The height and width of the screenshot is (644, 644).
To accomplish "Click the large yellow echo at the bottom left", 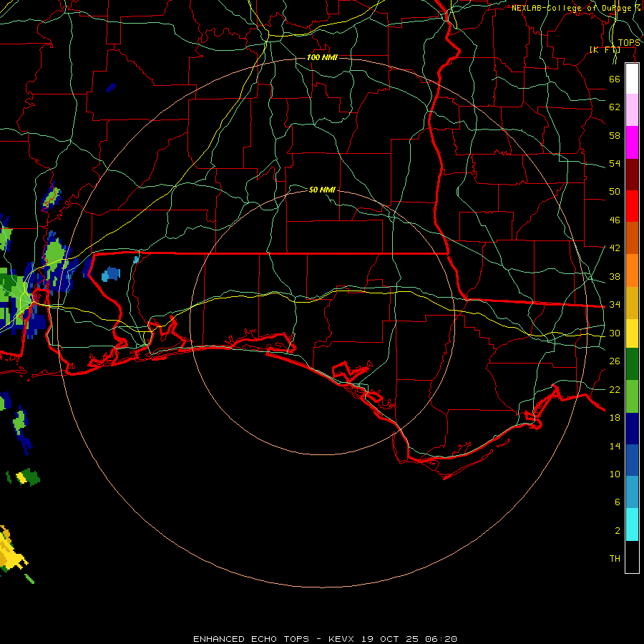I will coord(11,550).
